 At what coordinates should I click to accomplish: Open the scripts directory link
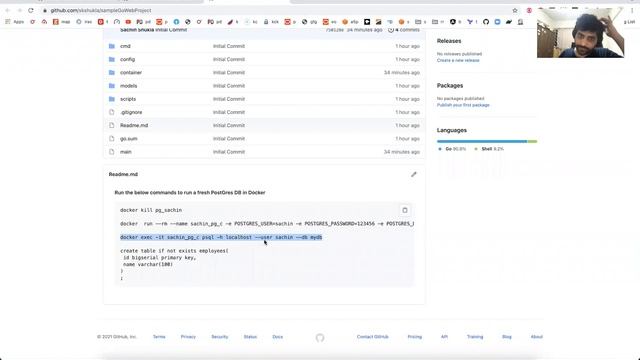pos(128,99)
